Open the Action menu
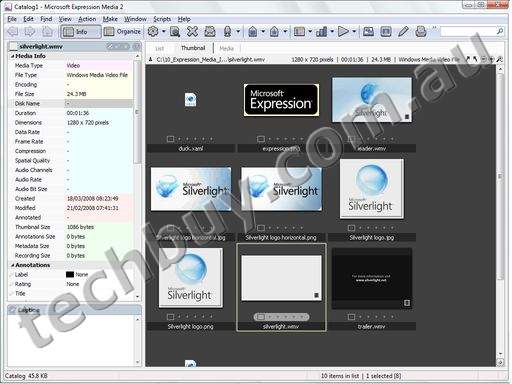 coord(87,19)
